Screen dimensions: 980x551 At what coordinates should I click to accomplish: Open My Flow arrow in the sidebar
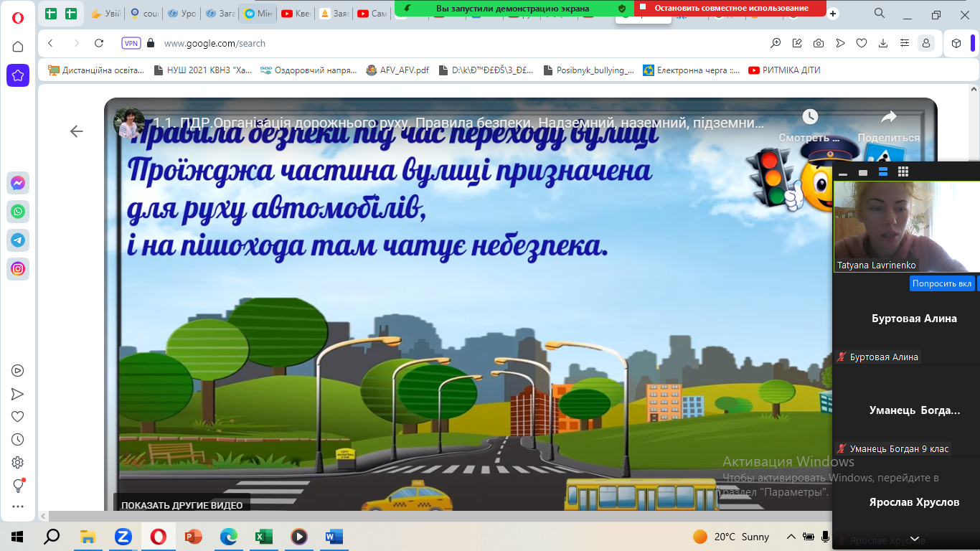tap(18, 394)
